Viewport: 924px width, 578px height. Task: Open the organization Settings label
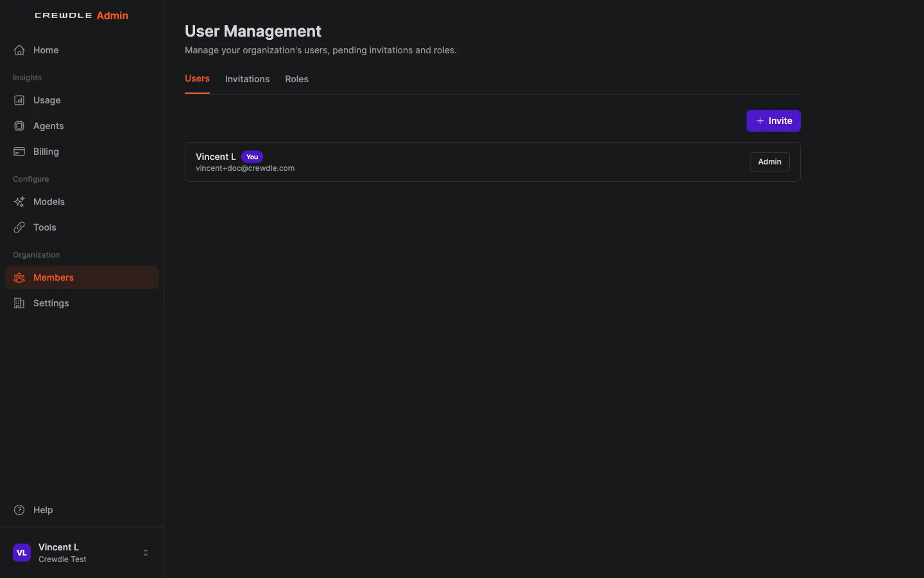51,303
